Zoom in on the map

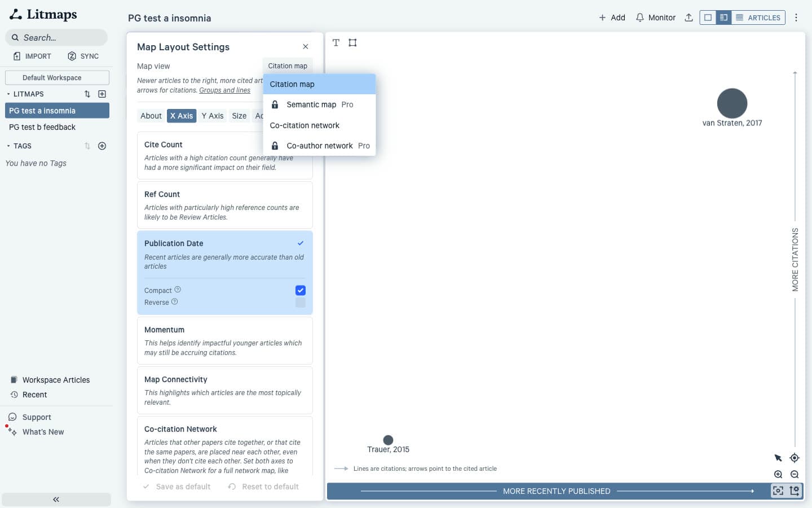coord(778,474)
